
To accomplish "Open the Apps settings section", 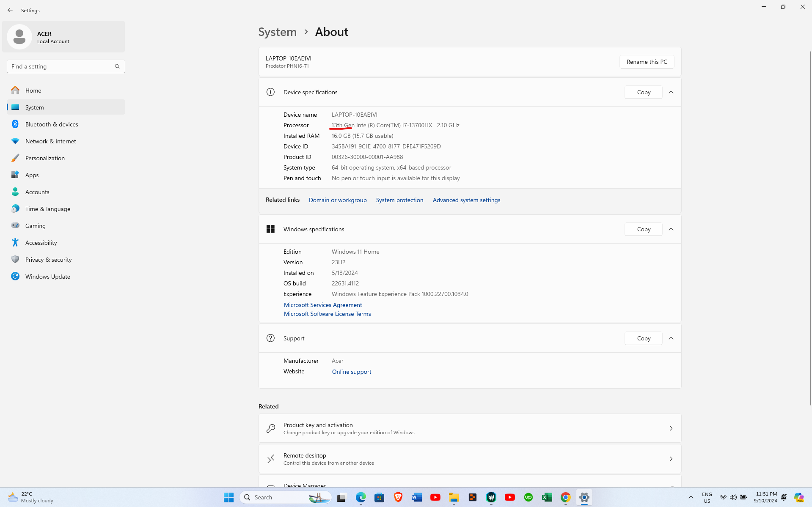I will (x=66, y=175).
